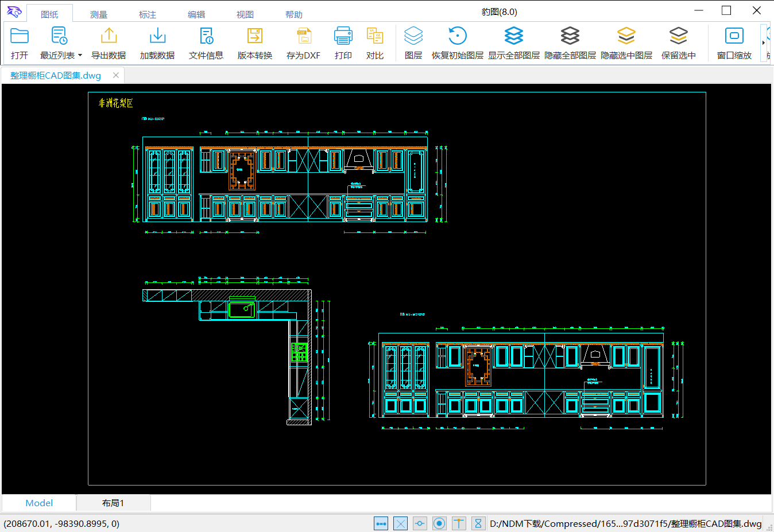Toggle the circle center snap button

[x=439, y=523]
